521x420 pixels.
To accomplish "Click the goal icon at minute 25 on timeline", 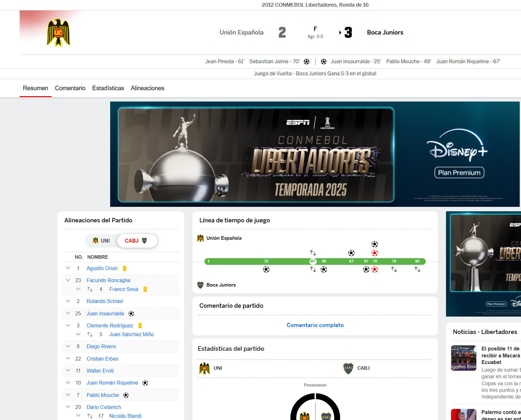I will click(266, 269).
